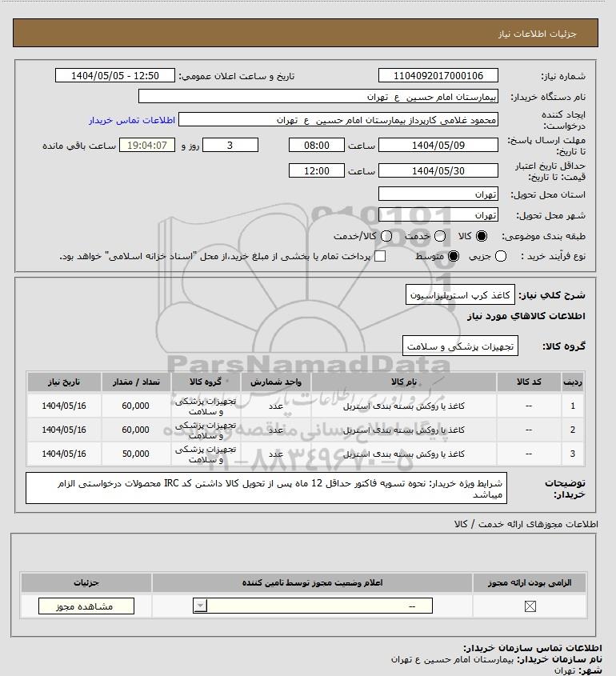Click the تاریخ نیاز column header

pyautogui.click(x=64, y=382)
